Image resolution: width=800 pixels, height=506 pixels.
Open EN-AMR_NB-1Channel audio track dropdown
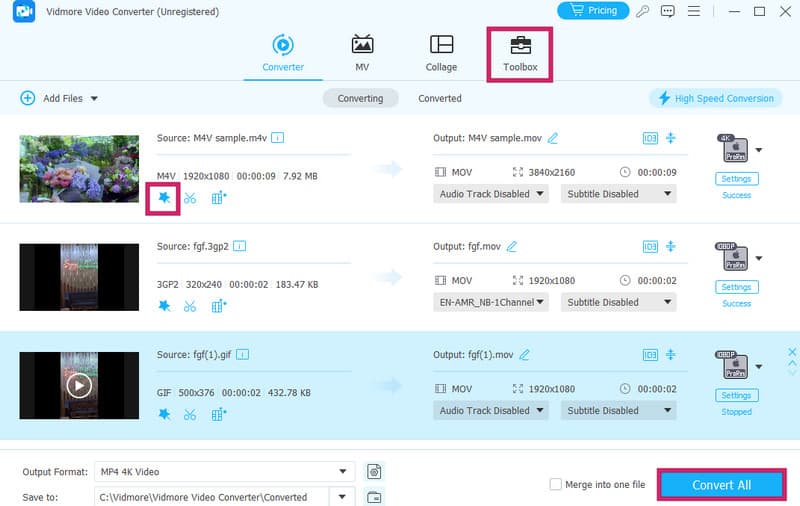pos(491,302)
